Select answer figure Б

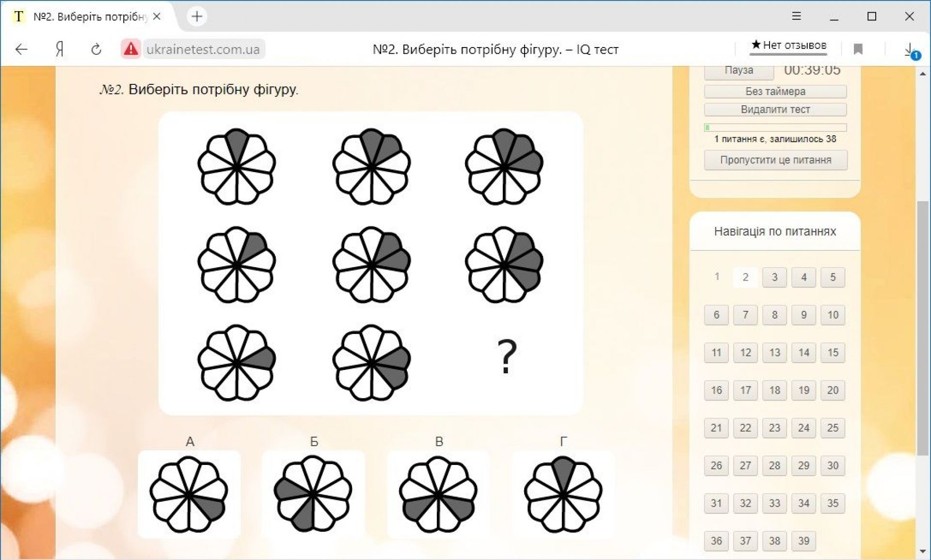pos(313,494)
